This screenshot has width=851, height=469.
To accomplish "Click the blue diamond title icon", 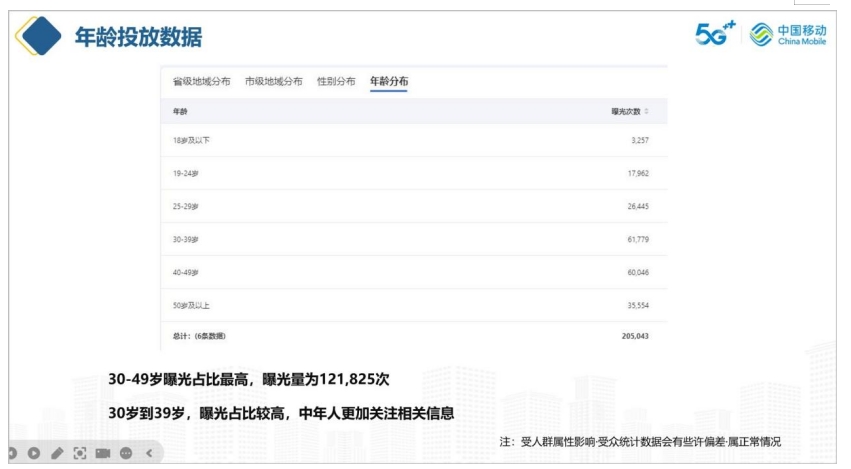I will pos(39,37).
